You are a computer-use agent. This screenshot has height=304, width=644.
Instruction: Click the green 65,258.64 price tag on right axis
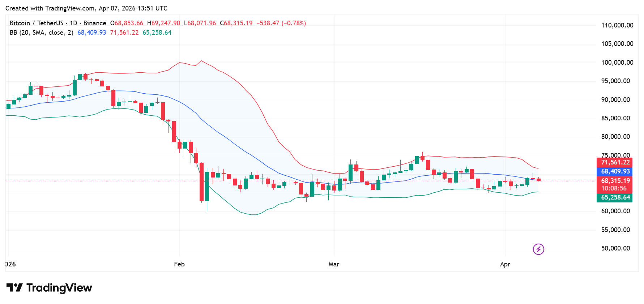[615, 197]
